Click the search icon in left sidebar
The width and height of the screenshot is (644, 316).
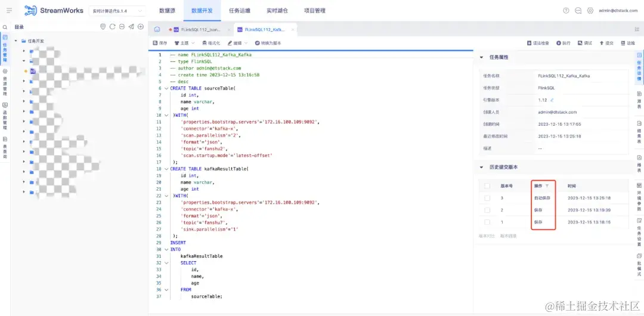click(5, 27)
